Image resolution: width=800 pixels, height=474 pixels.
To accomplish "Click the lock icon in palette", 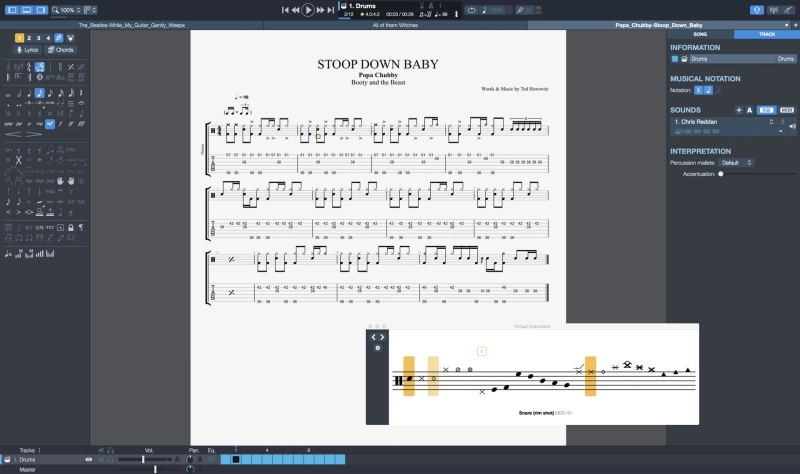I will pos(70,228).
